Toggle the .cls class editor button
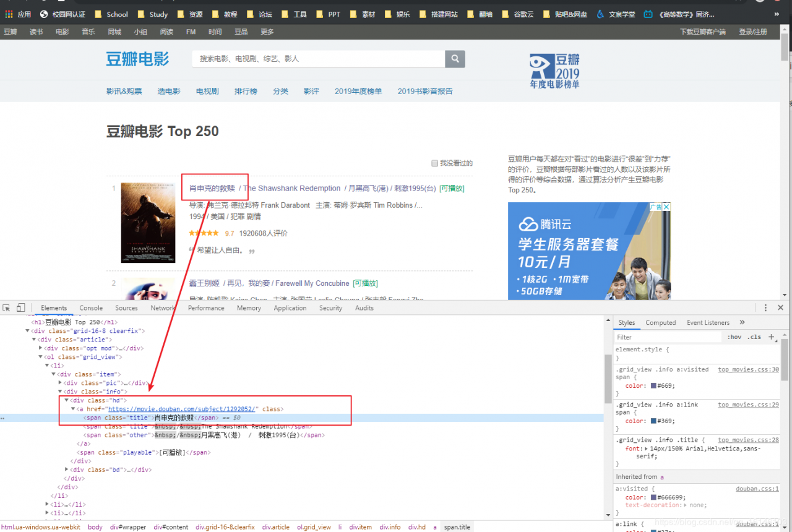 [x=754, y=337]
